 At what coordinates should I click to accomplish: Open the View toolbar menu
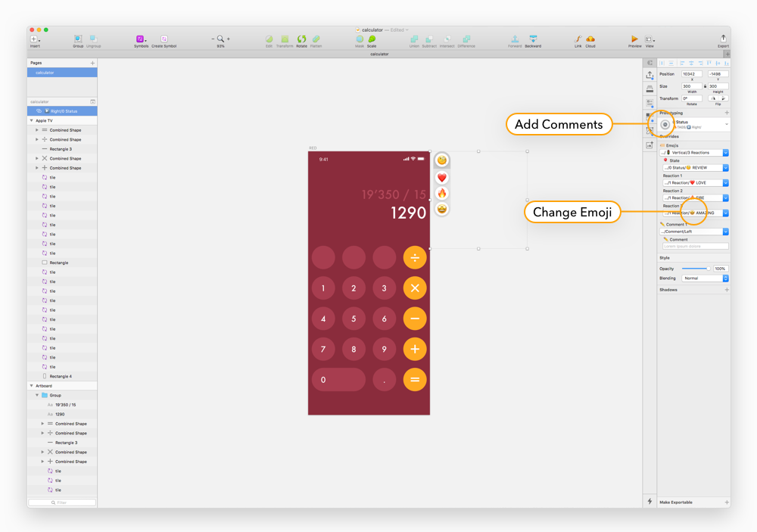[x=650, y=39]
